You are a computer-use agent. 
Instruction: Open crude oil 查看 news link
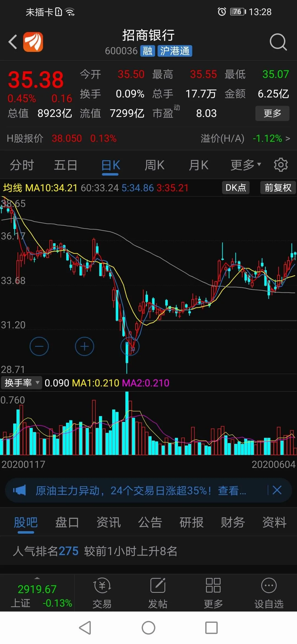tap(232, 490)
